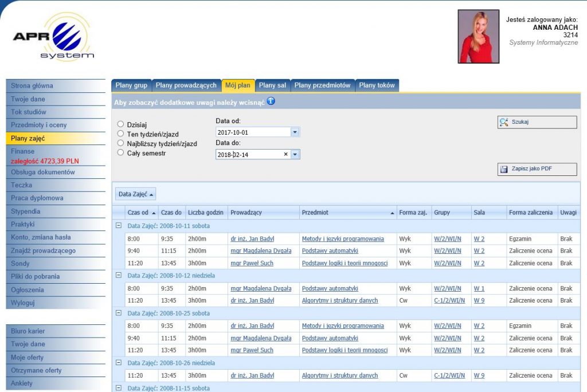Sort by the Czas do column header

(x=171, y=212)
